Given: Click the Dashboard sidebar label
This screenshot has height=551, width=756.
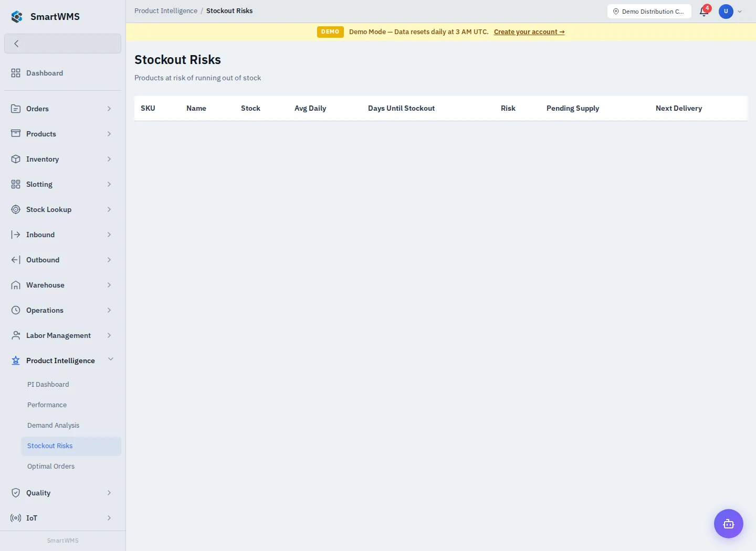Looking at the screenshot, I should coord(45,73).
